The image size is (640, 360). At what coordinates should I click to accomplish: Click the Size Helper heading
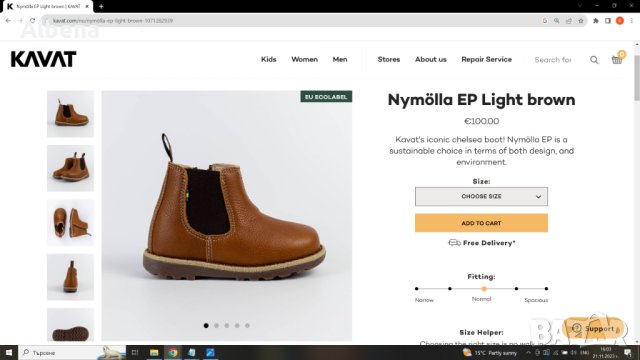tap(481, 332)
